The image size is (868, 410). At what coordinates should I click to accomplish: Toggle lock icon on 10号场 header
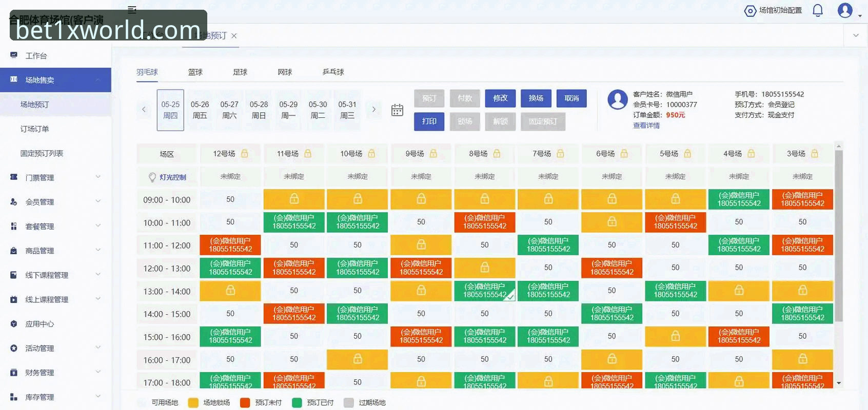point(371,154)
